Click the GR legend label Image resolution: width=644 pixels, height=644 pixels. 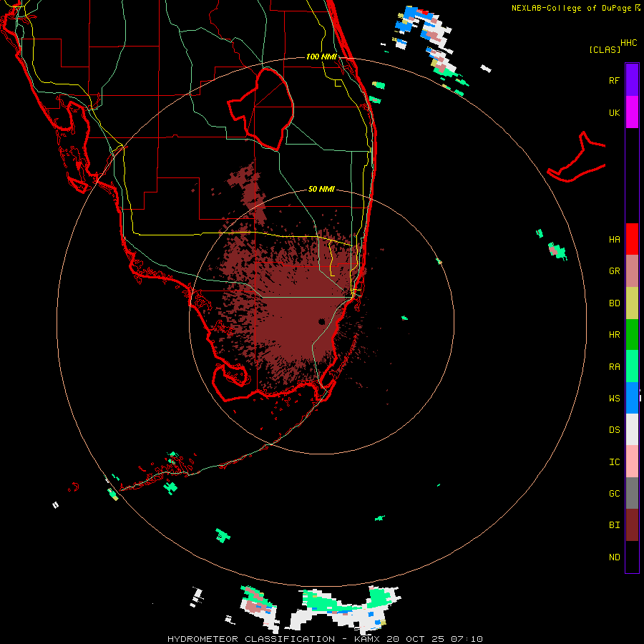[614, 271]
